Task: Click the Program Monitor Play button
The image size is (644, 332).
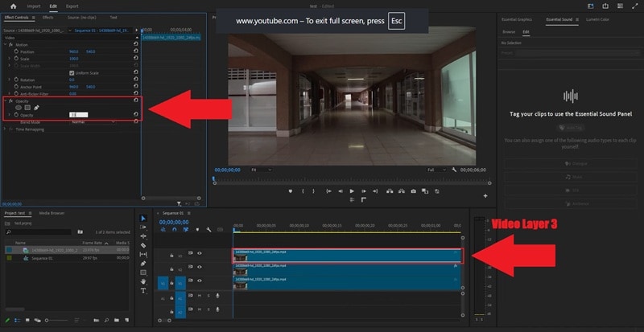Action: pyautogui.click(x=352, y=191)
